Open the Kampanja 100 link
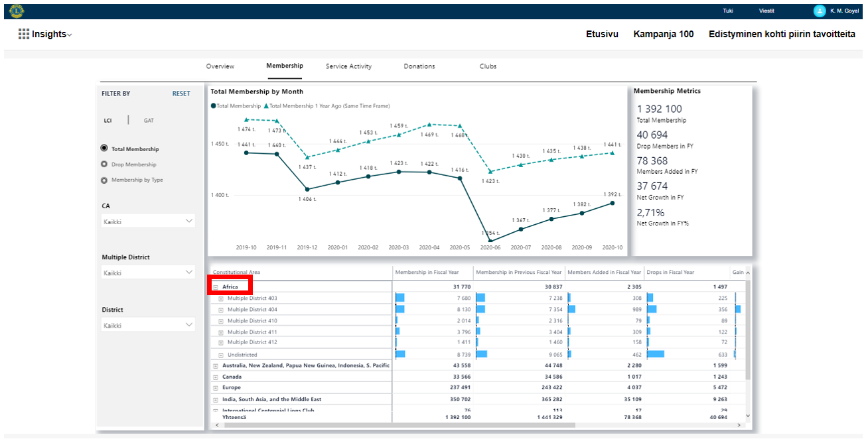This screenshot has height=445, width=868. coord(664,34)
